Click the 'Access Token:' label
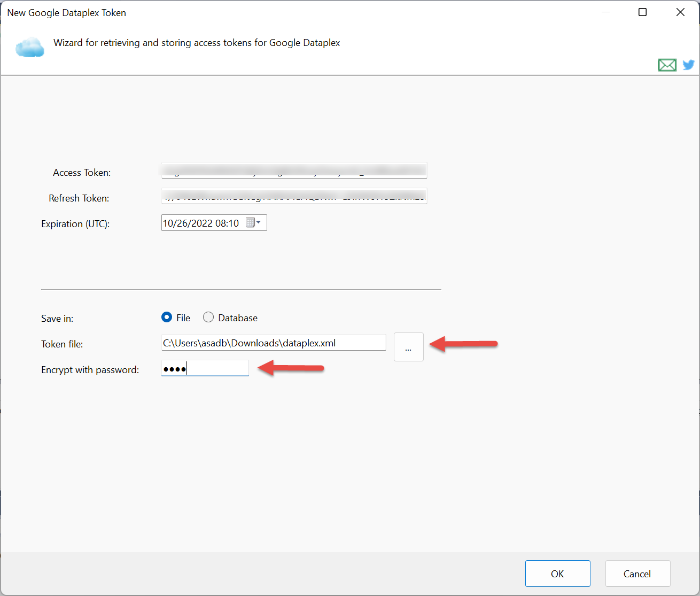This screenshot has width=700, height=596. (82, 173)
